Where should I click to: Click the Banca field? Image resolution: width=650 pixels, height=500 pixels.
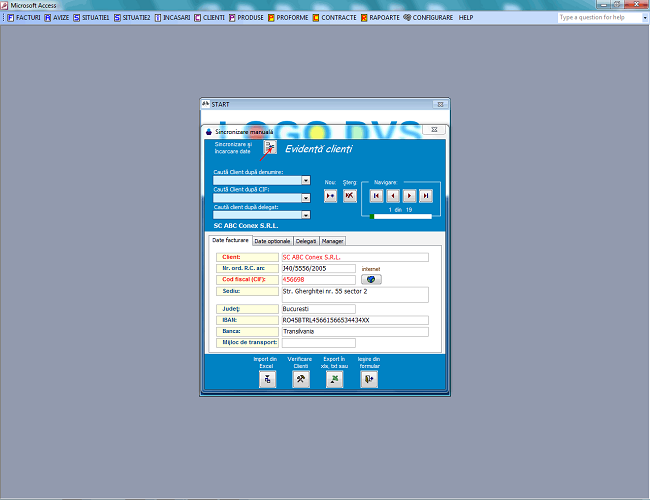[355, 331]
